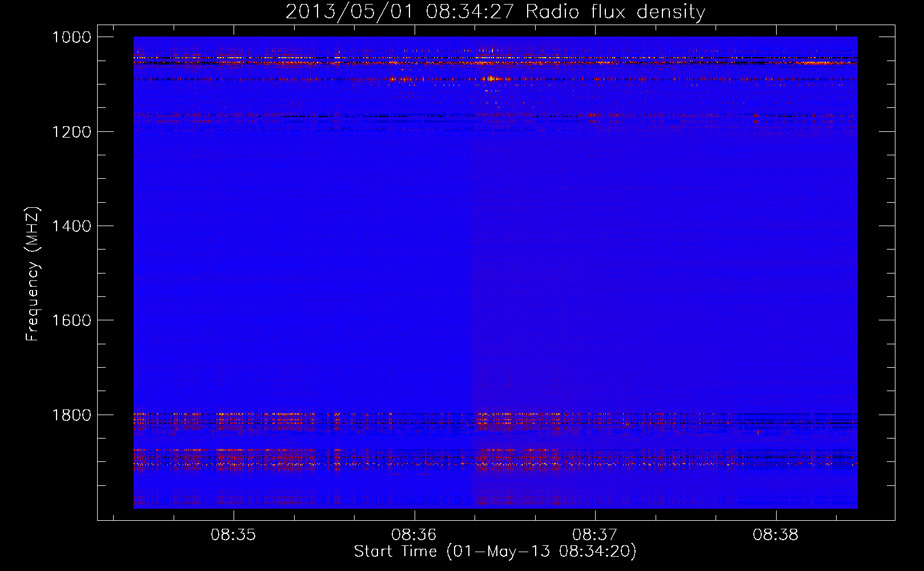The width and height of the screenshot is (924, 571).
Task: Click the x-axis label 'Start Time (01-May-13 08:34:20)'
Action: [x=495, y=552]
